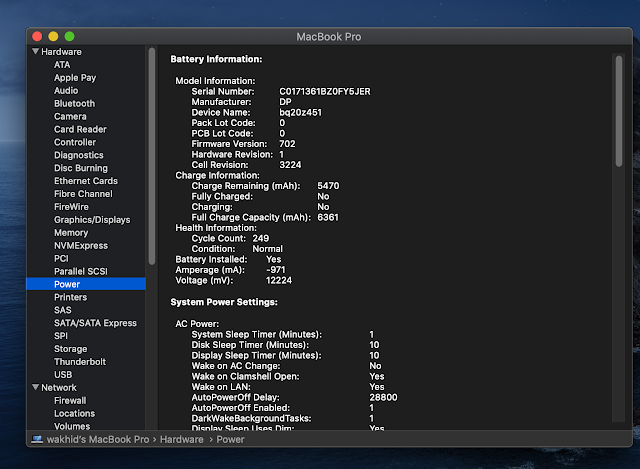Select the highlighted Power item
The image size is (640, 469).
(86, 284)
